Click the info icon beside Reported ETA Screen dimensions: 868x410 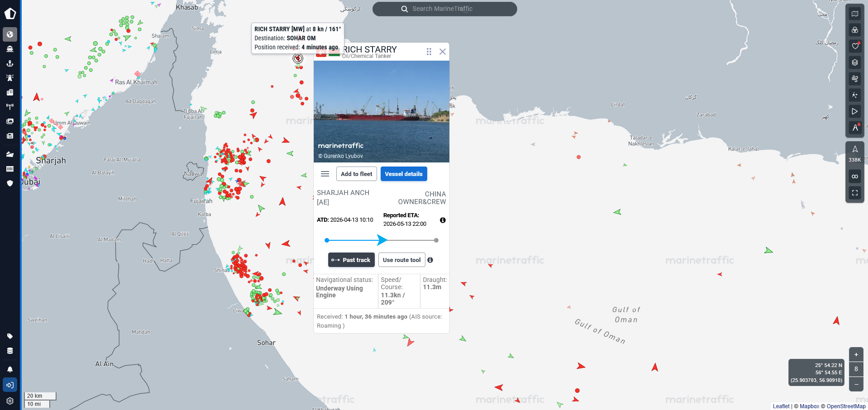point(443,220)
